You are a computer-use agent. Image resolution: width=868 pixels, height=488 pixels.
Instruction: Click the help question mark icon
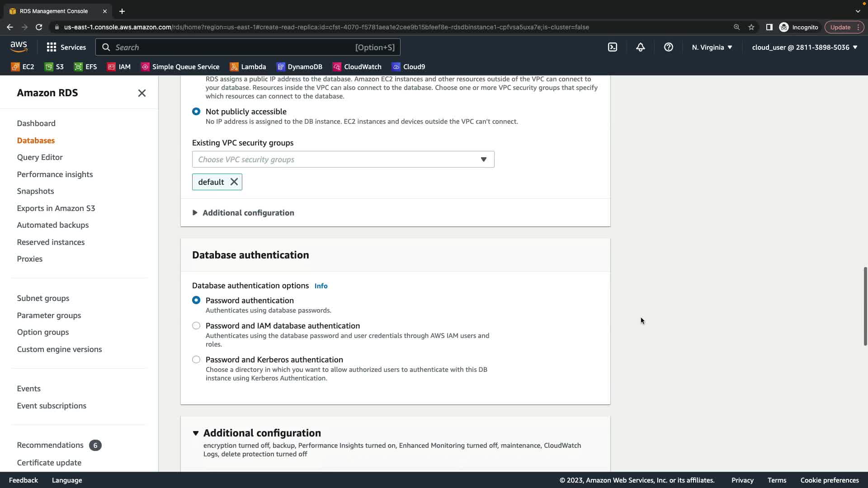[668, 47]
